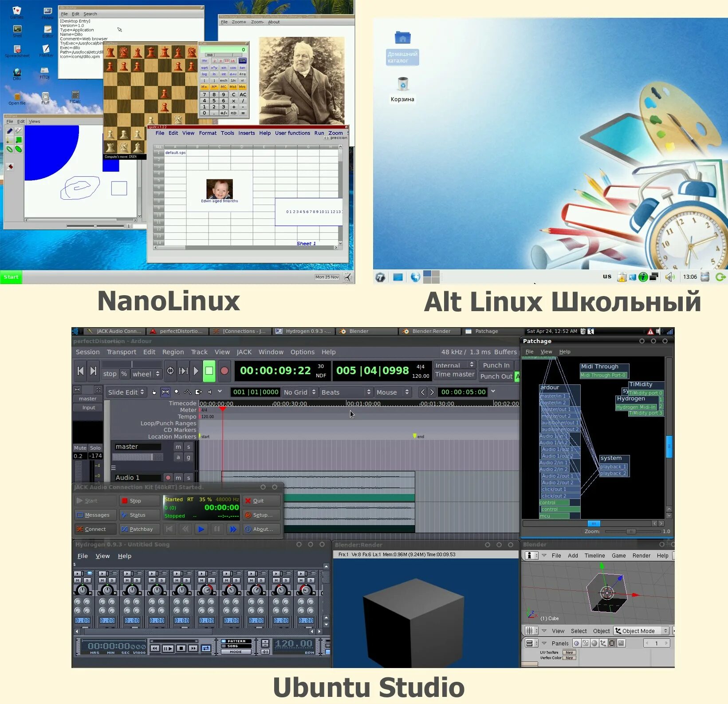Click the Alt Linux volume speaker icon
The width and height of the screenshot is (728, 704).
tap(670, 277)
